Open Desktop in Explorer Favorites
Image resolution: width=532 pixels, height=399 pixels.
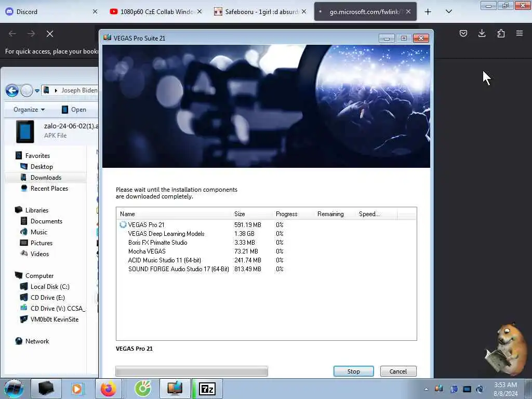[37, 167]
